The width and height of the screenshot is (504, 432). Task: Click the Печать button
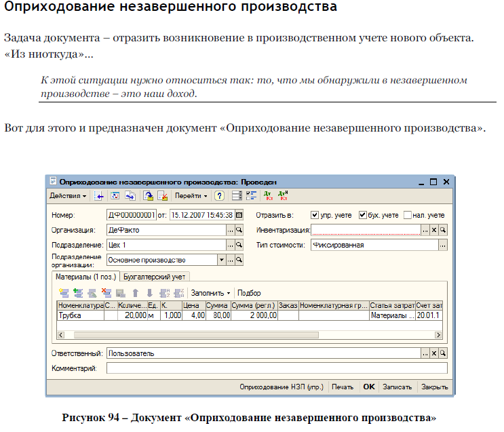[x=343, y=387]
